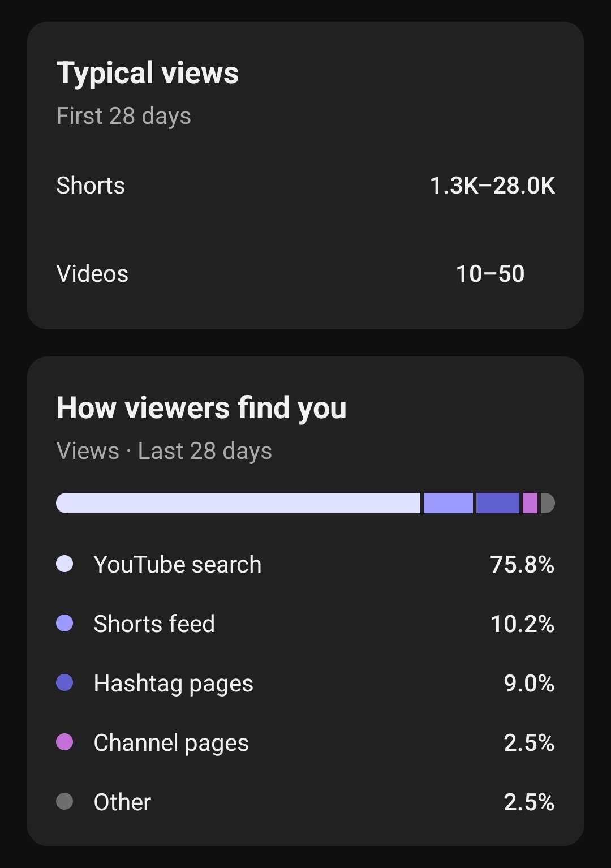Click the Hashtag pages traffic source label
Image resolution: width=611 pixels, height=868 pixels.
pyautogui.click(x=173, y=683)
